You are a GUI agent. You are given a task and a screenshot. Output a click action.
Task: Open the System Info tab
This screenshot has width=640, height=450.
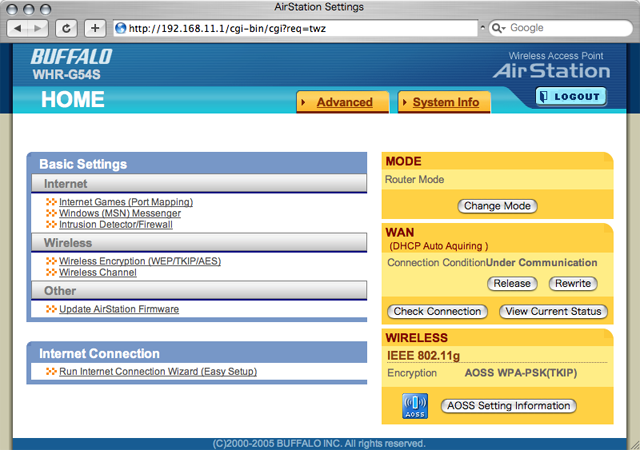[x=444, y=102]
